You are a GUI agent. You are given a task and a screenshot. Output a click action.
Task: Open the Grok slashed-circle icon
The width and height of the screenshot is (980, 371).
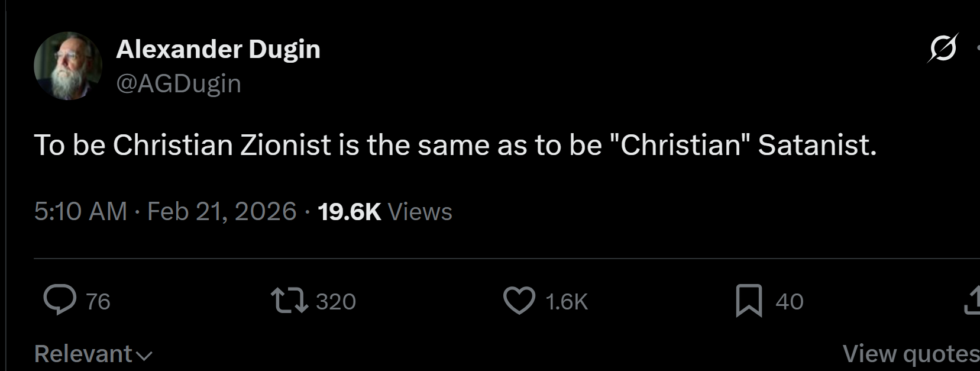click(x=943, y=48)
